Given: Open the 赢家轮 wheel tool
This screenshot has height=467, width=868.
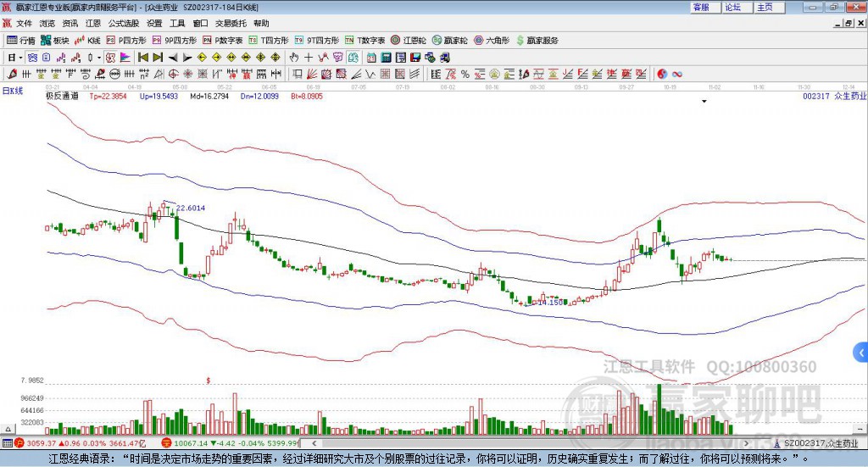Looking at the screenshot, I should (450, 41).
